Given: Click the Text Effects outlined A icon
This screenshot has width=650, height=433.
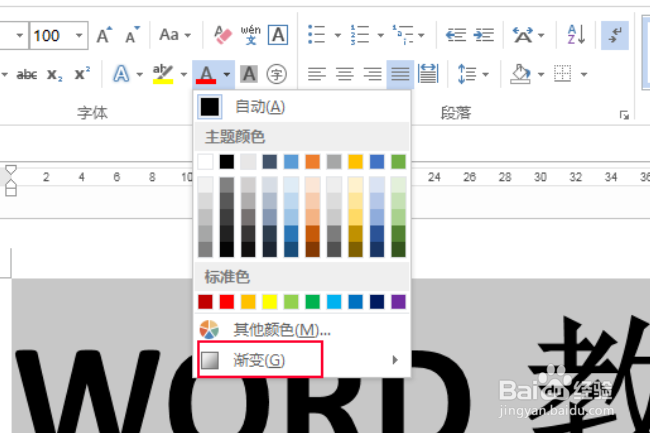Looking at the screenshot, I should point(121,74).
